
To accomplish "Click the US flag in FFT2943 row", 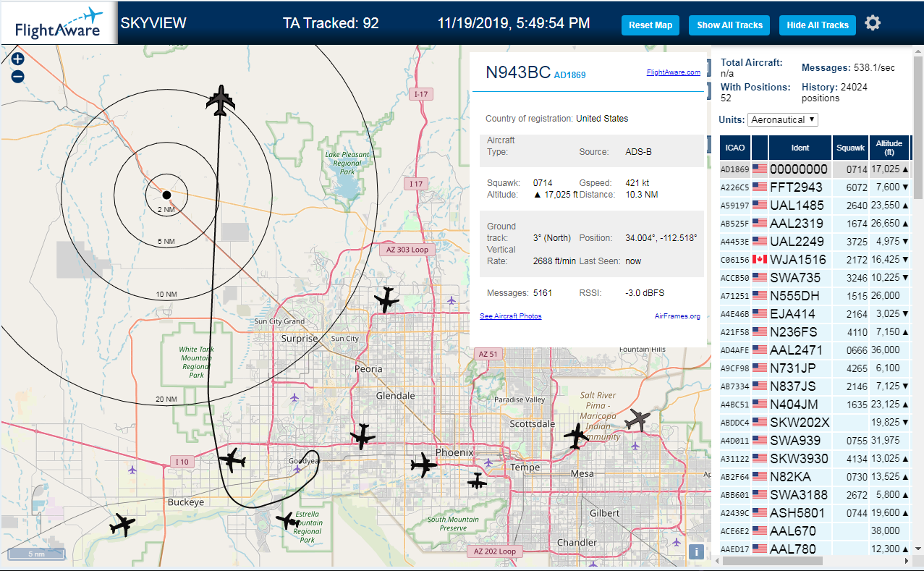I will click(760, 187).
